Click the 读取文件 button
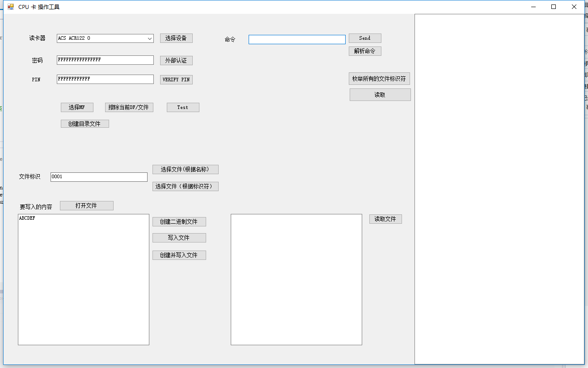The height and width of the screenshot is (368, 588). click(385, 219)
